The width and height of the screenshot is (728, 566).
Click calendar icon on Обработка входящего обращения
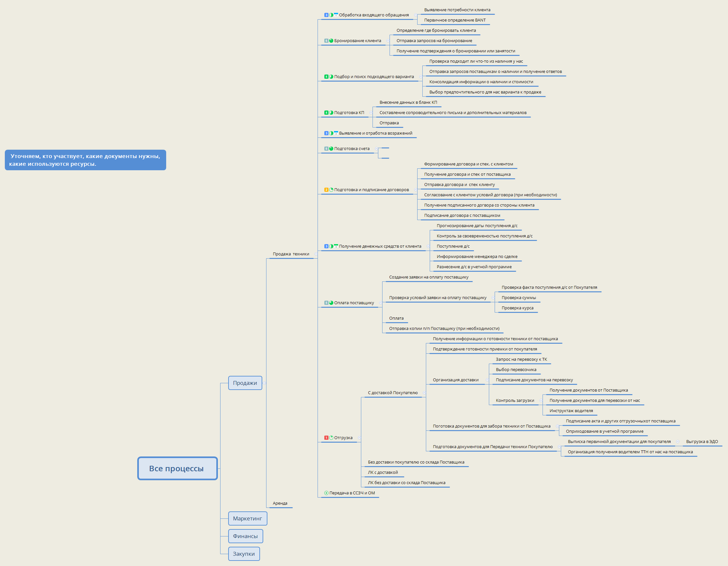(x=336, y=15)
